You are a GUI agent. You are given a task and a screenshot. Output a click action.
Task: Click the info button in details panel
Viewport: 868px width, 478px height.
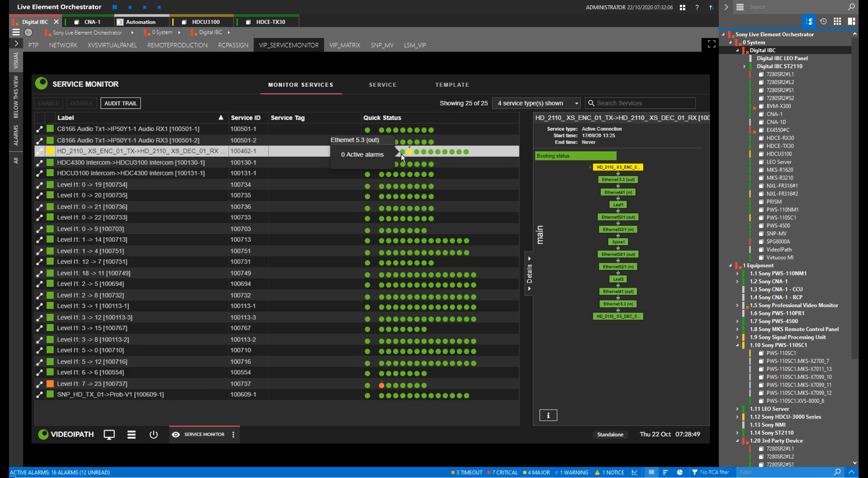[x=548, y=415]
